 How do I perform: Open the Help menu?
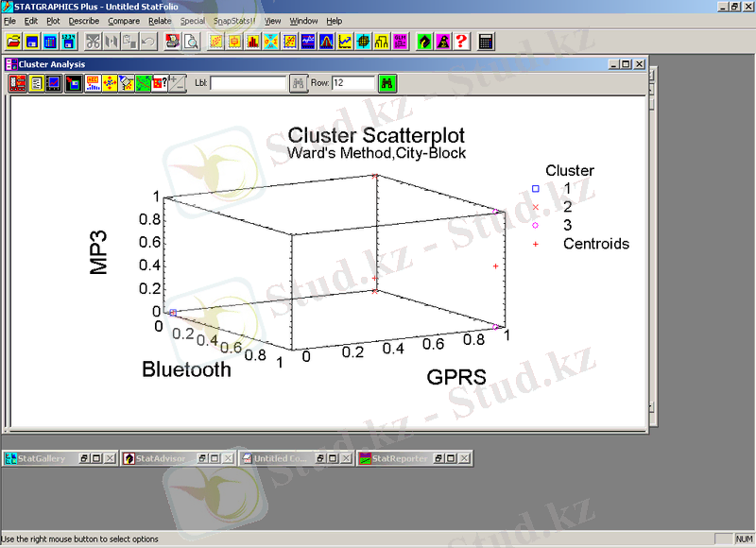(x=335, y=21)
